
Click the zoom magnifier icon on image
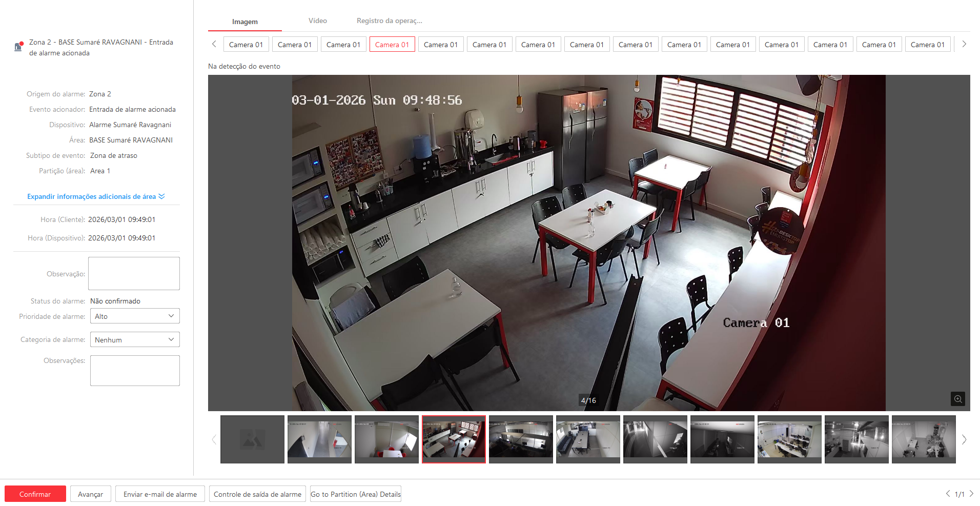pyautogui.click(x=957, y=399)
